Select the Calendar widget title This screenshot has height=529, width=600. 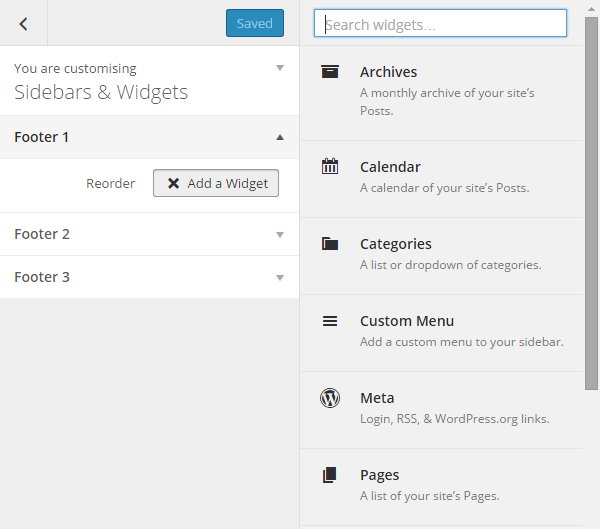coord(390,167)
